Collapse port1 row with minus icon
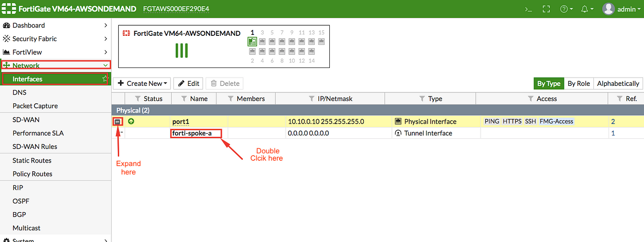Screen dimensions: 644x242 (x=118, y=122)
